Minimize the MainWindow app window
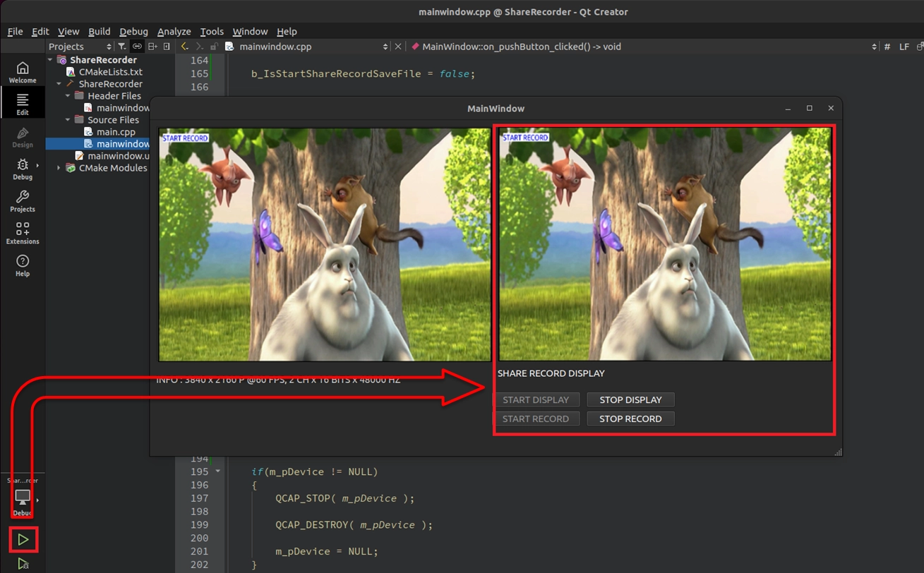Image resolution: width=924 pixels, height=573 pixels. [788, 108]
